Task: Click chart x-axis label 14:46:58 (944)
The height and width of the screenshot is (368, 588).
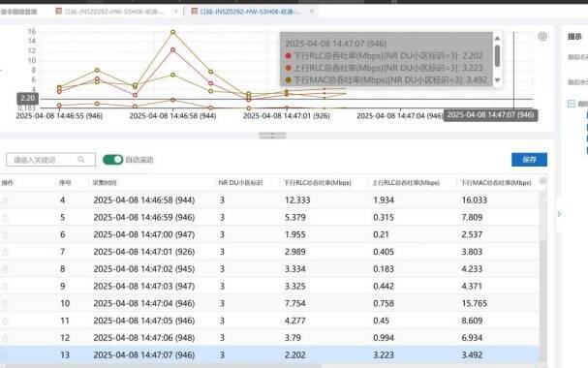Action: (x=172, y=116)
